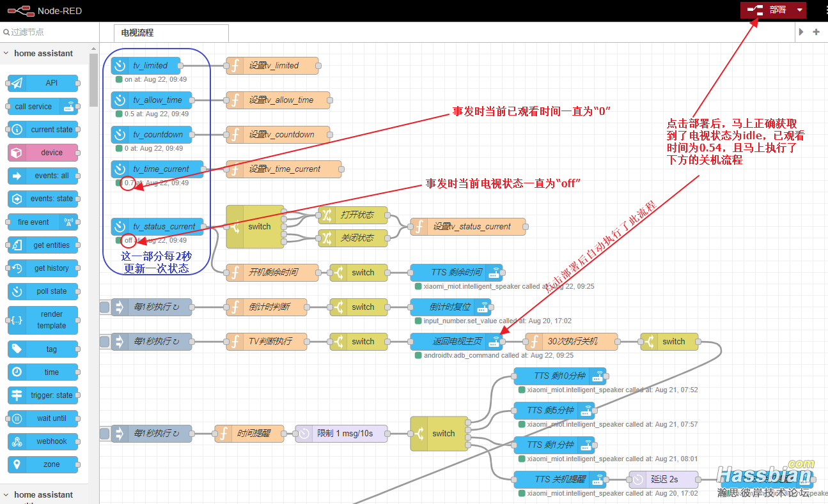Select the 时间提醒 function node
This screenshot has width=828, height=504.
249,433
